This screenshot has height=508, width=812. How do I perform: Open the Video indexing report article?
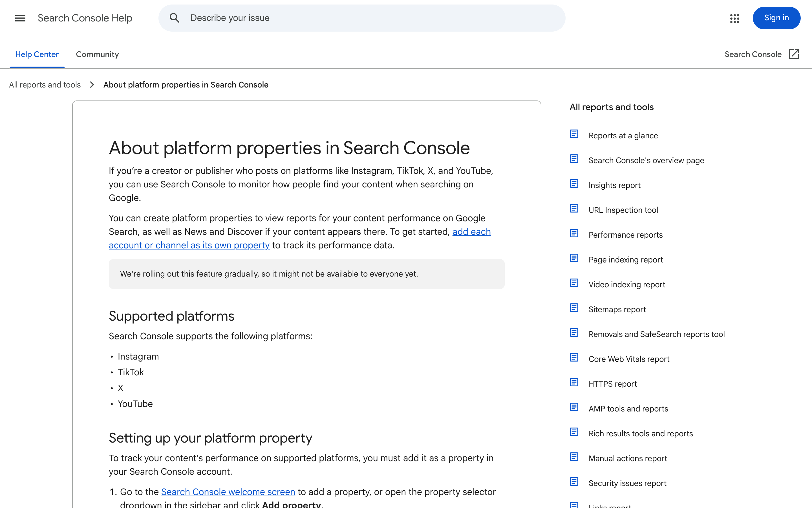tap(627, 284)
